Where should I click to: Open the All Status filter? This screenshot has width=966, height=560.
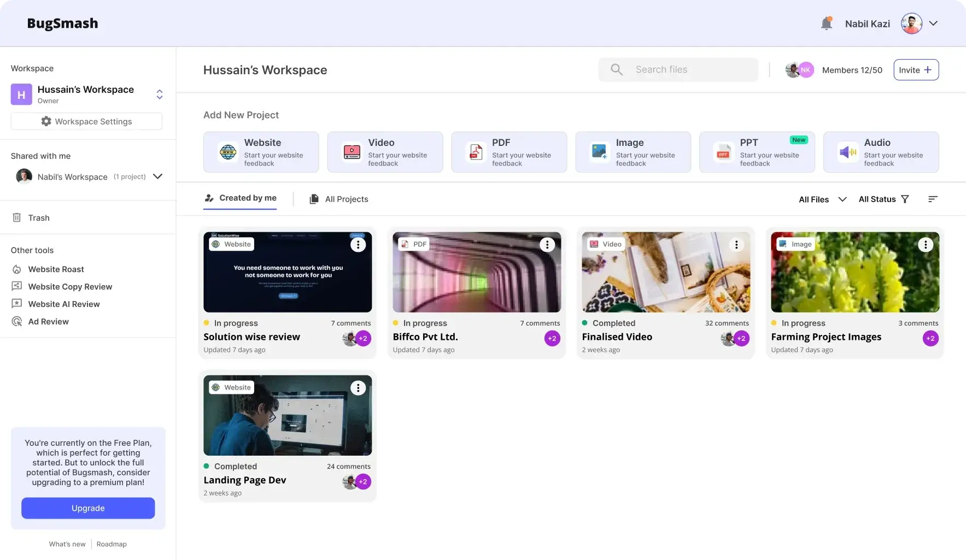(883, 199)
